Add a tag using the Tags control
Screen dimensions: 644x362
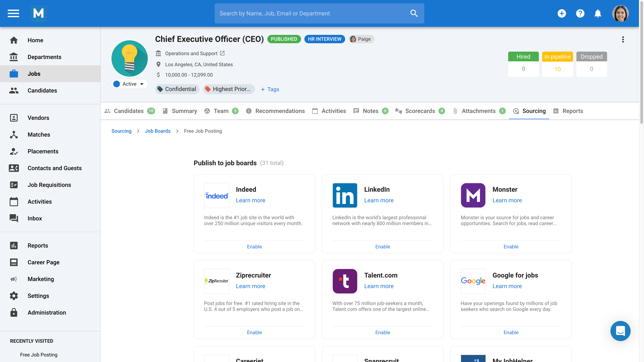[x=270, y=89]
